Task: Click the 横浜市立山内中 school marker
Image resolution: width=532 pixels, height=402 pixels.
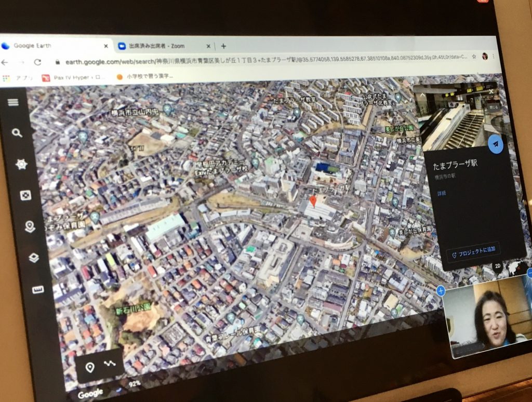Action: tap(167, 109)
